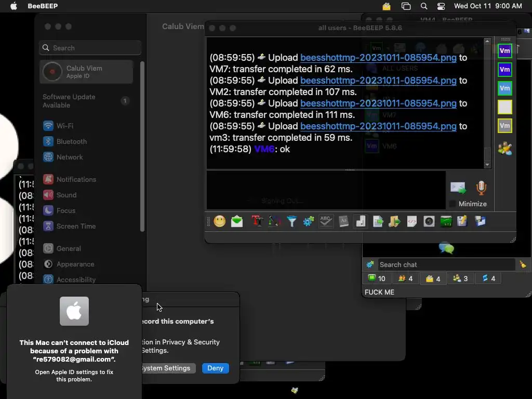Open Screen Time settings in the sidebar
Screen dimensions: 532x399
click(x=86, y=227)
